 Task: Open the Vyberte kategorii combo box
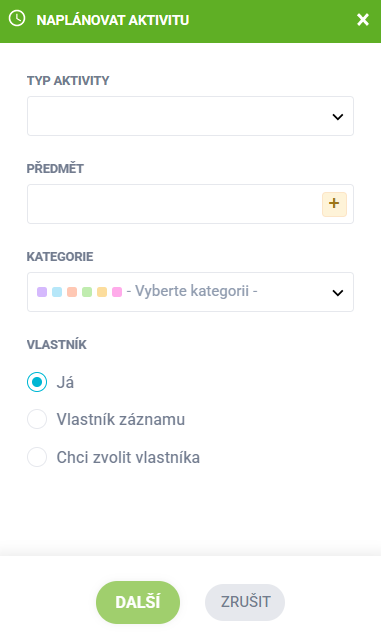(x=190, y=292)
